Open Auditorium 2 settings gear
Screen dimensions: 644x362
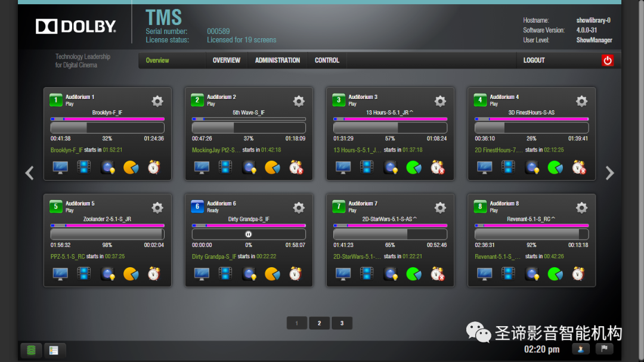tap(299, 101)
